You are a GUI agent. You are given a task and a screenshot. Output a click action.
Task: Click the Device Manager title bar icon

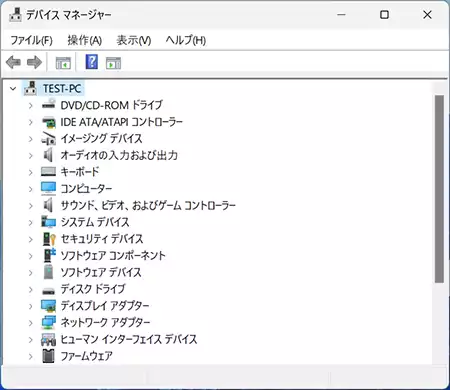[15, 15]
